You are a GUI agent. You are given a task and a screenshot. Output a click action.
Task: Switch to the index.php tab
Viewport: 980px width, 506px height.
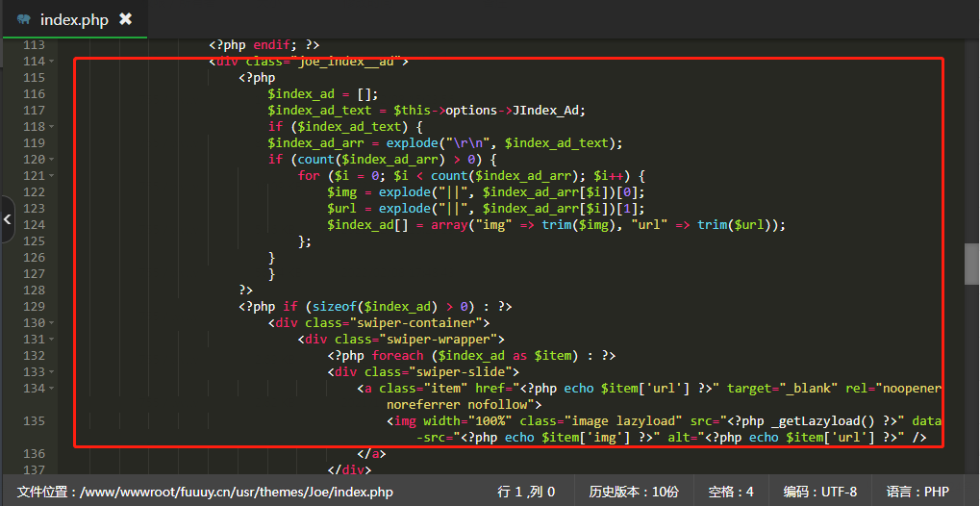[73, 19]
